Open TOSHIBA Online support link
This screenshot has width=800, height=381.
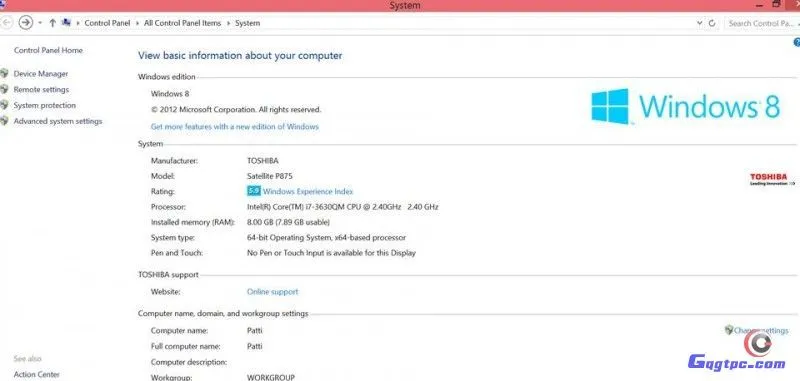(x=272, y=292)
